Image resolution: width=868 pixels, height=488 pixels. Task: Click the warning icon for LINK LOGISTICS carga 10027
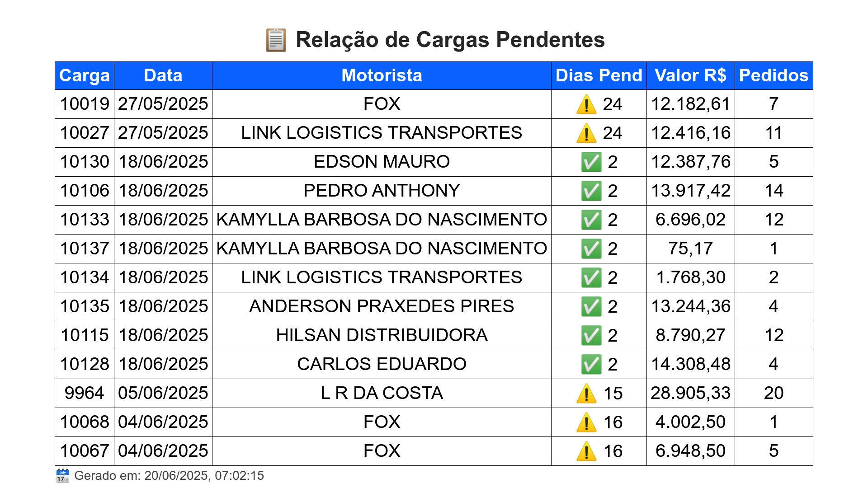pyautogui.click(x=586, y=133)
